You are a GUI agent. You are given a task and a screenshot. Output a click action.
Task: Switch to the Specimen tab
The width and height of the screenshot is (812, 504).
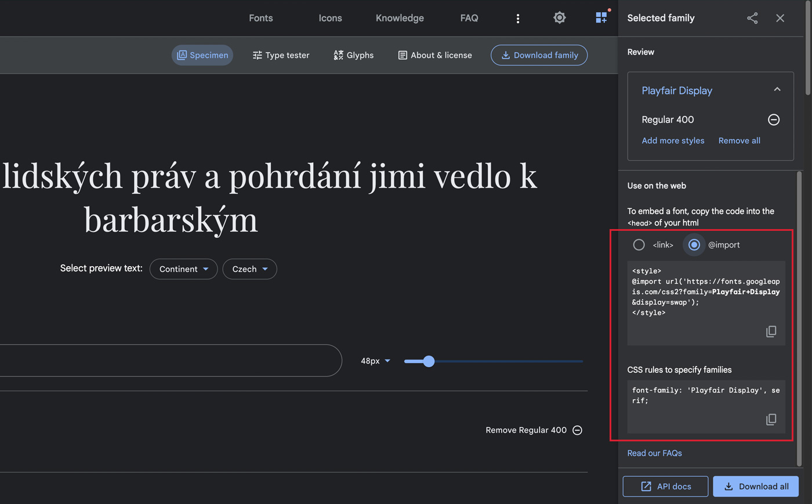coord(202,55)
